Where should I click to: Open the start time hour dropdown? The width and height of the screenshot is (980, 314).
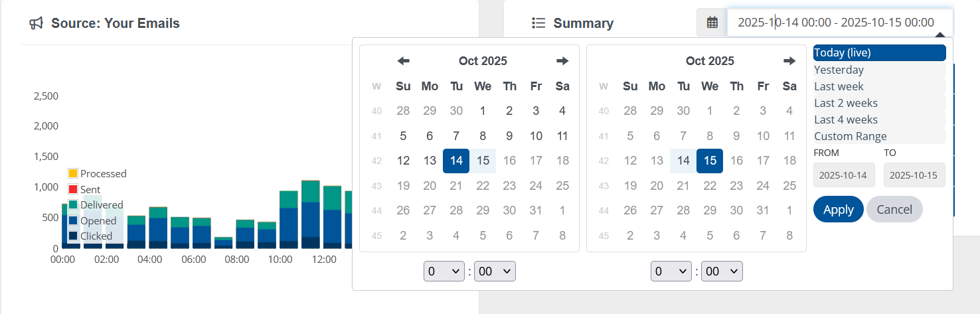click(444, 271)
